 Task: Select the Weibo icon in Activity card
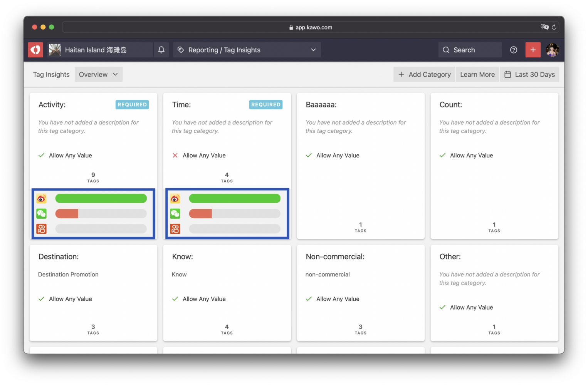[41, 198]
